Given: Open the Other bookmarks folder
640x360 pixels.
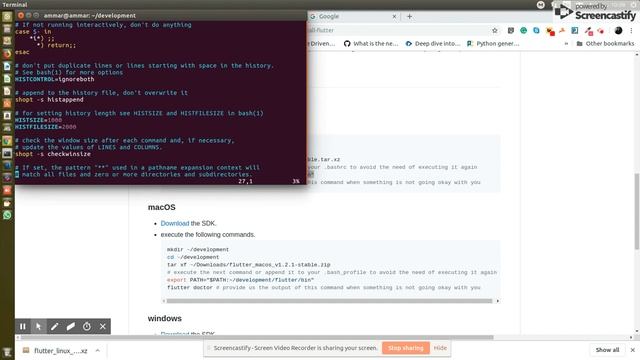Looking at the screenshot, I should tap(605, 43).
